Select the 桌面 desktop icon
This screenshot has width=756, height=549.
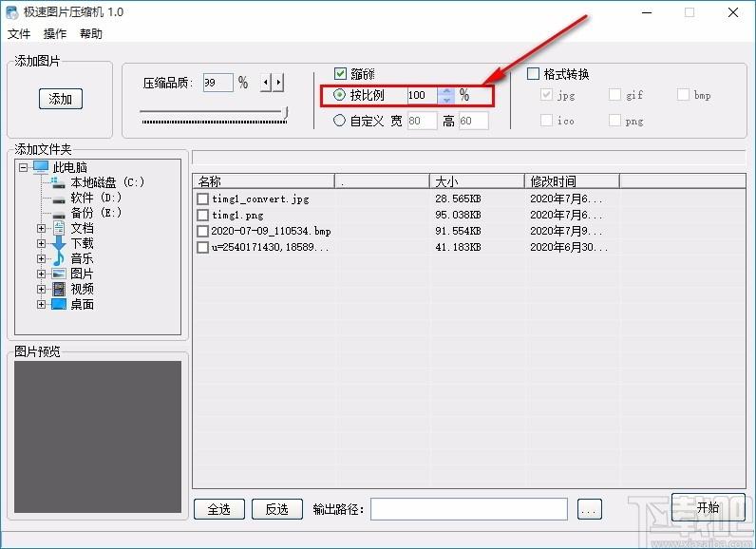coord(59,304)
